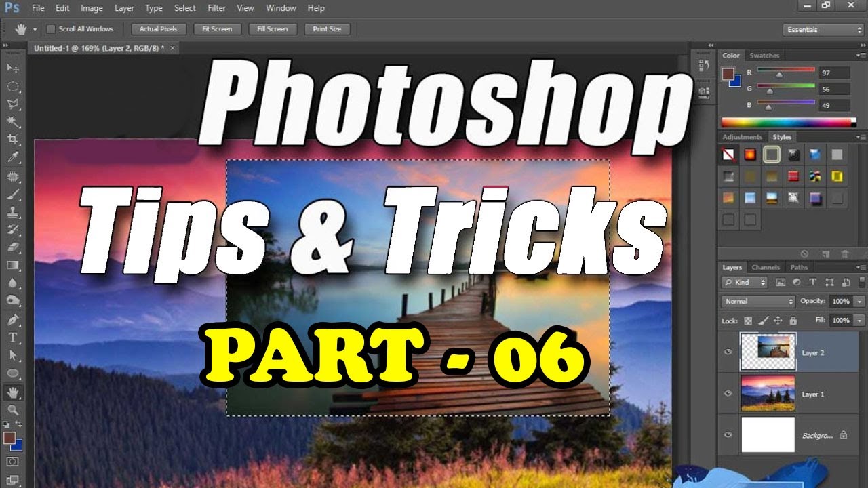This screenshot has width=868, height=488.
Task: Toggle Lock all padlock icon
Action: click(x=793, y=320)
